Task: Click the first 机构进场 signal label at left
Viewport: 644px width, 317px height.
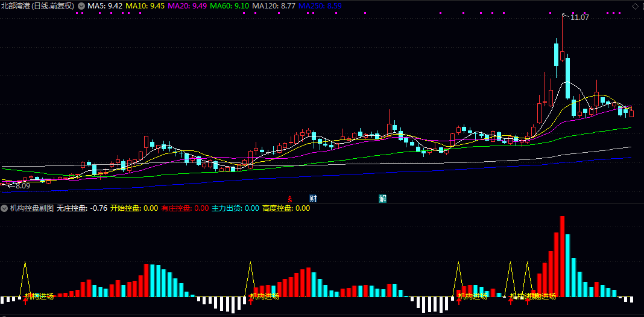Action: pos(39,296)
